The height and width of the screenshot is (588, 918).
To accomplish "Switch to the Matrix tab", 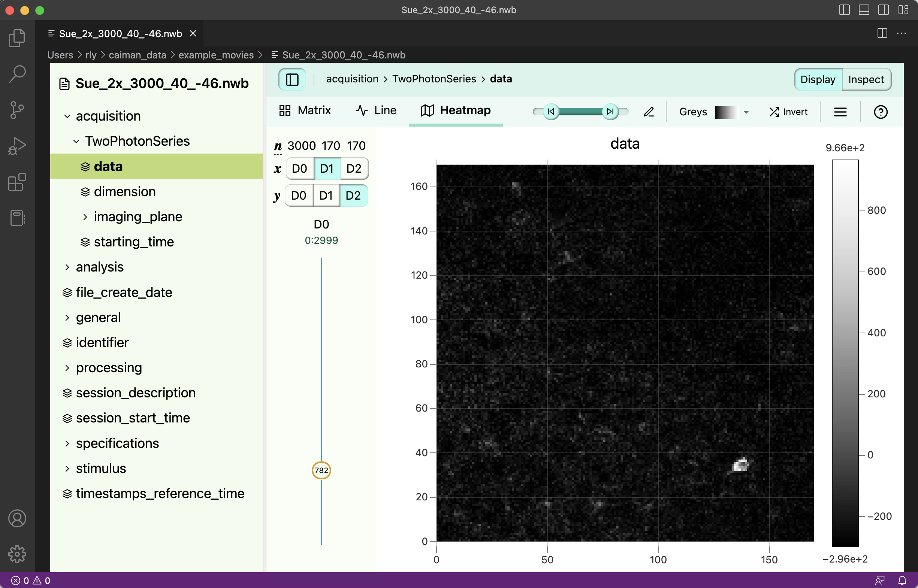I will click(305, 110).
